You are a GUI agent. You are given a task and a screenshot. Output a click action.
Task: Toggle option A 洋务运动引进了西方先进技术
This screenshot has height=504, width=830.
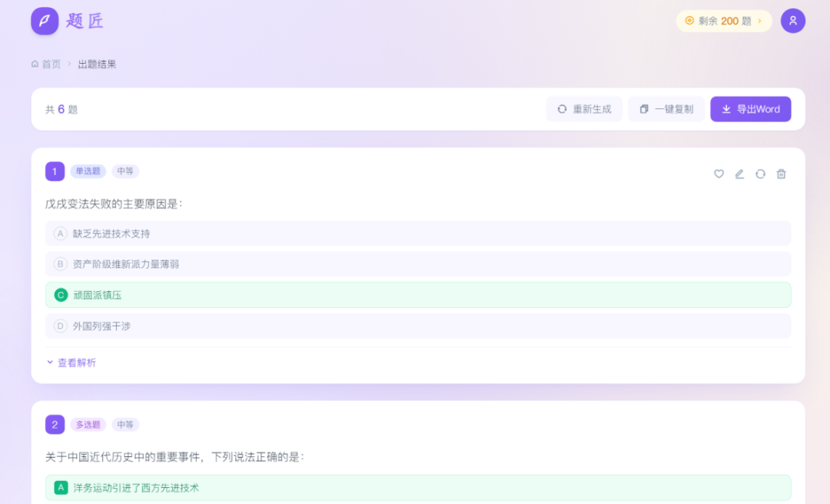point(418,487)
